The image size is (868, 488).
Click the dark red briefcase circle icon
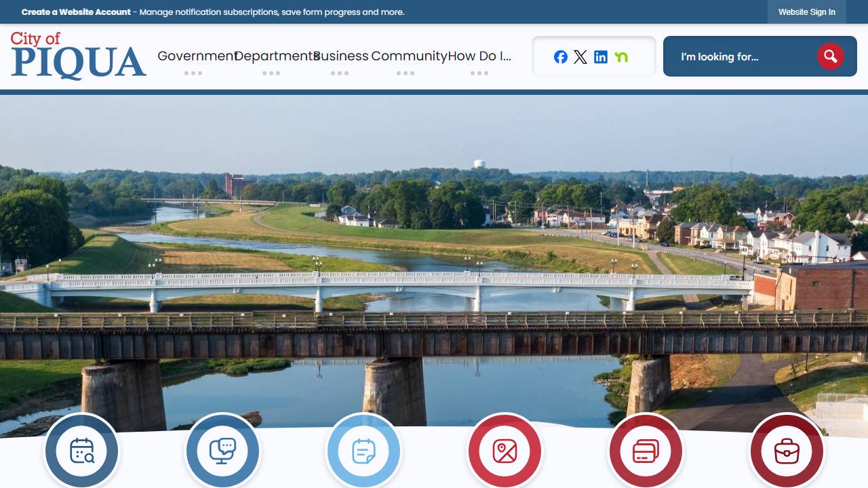(x=787, y=451)
